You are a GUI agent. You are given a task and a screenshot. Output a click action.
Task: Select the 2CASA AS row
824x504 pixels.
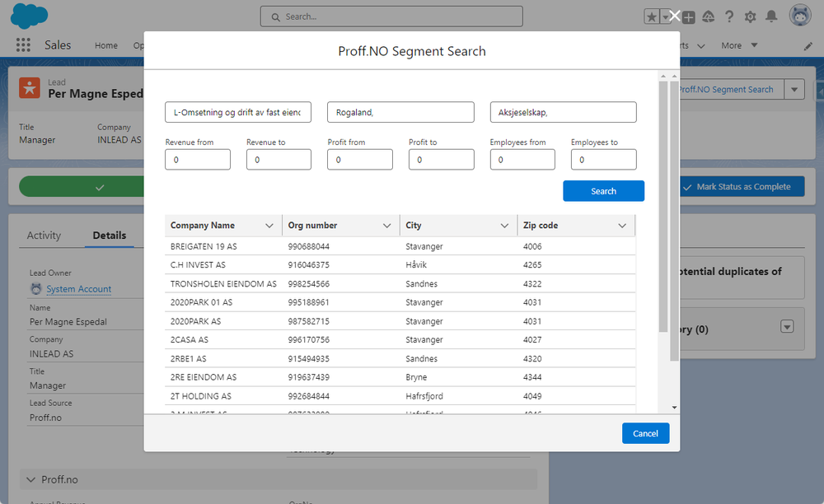pyautogui.click(x=400, y=340)
